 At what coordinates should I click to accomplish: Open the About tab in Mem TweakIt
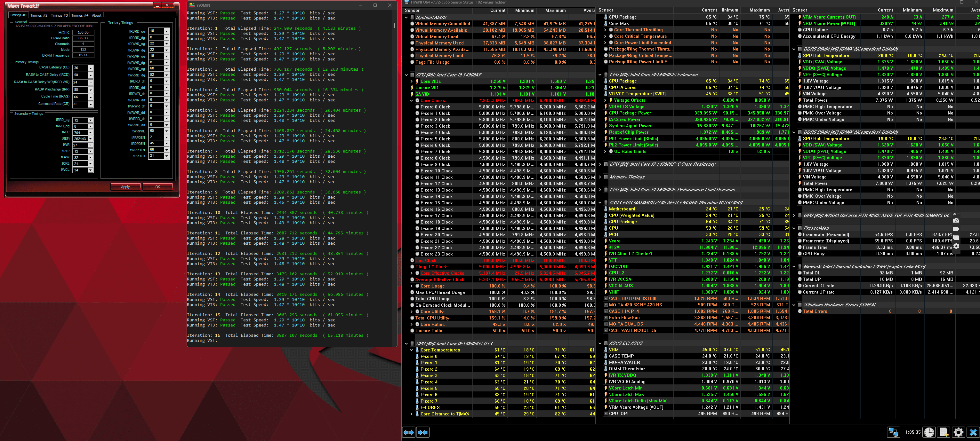coord(97,16)
